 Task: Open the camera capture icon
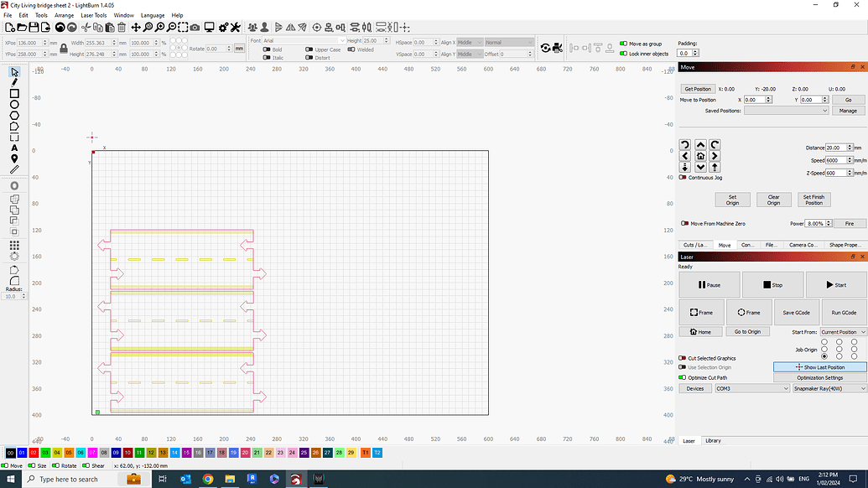pyautogui.click(x=195, y=27)
